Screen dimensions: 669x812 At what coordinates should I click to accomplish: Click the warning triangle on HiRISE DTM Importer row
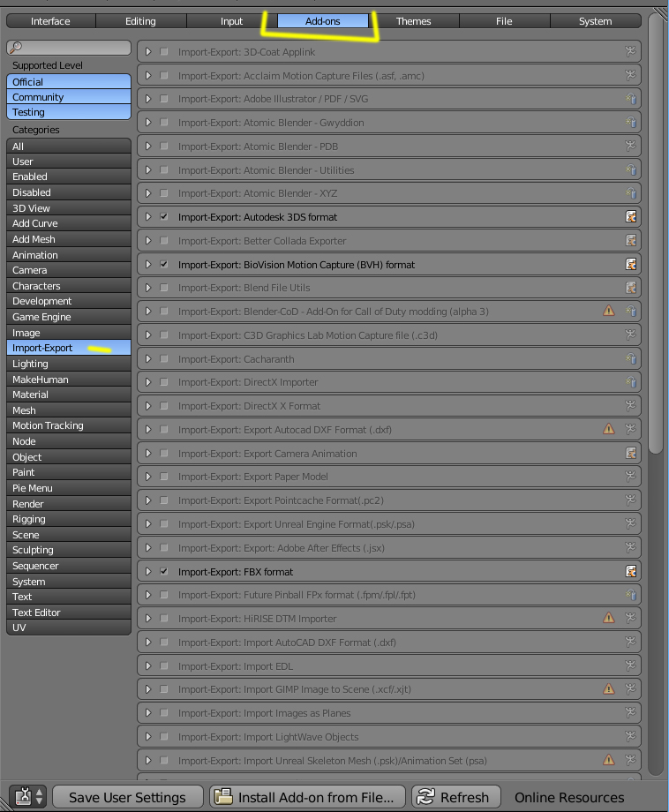coord(608,619)
